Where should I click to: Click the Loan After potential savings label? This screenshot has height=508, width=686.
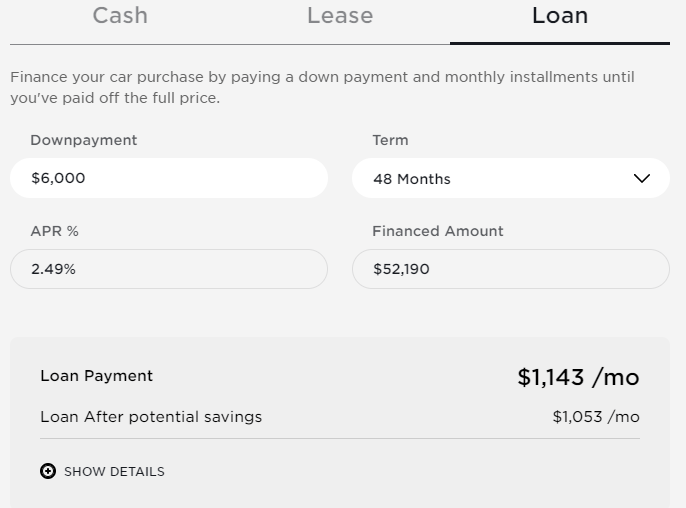151,416
